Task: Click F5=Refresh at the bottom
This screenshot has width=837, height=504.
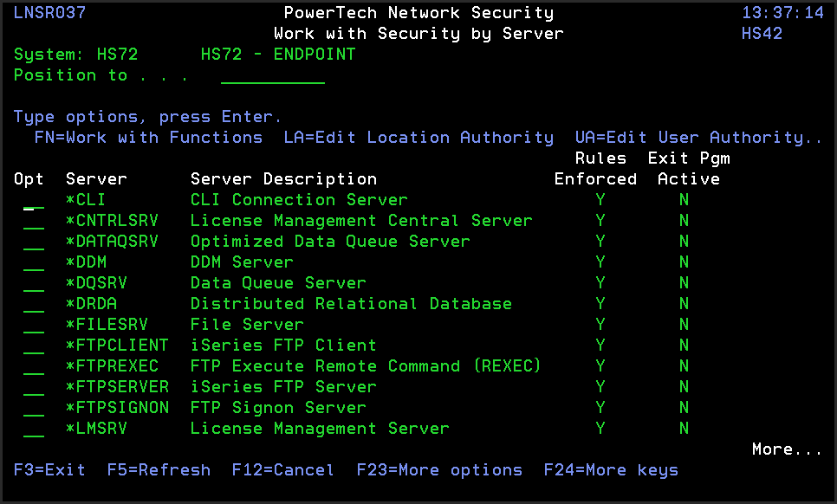Action: 159,470
